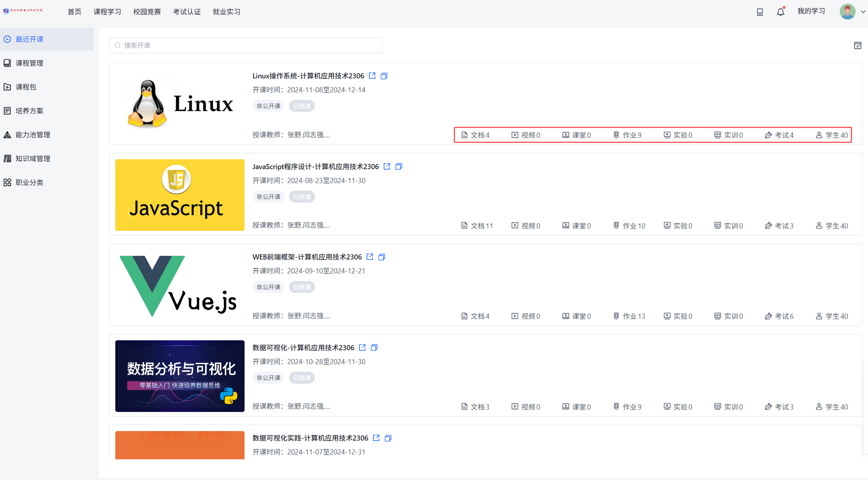Click 学生 40 icon in WEB前端框架 row
This screenshot has width=868, height=480.
click(819, 316)
